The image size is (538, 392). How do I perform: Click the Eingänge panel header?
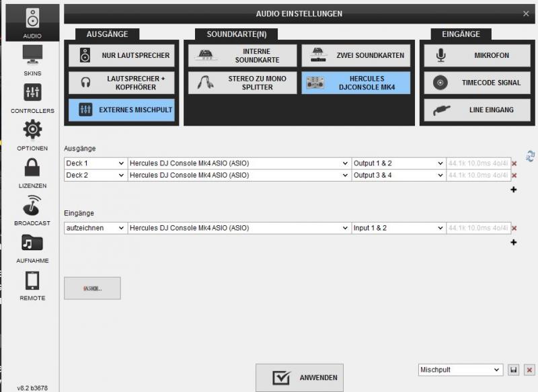tap(461, 34)
